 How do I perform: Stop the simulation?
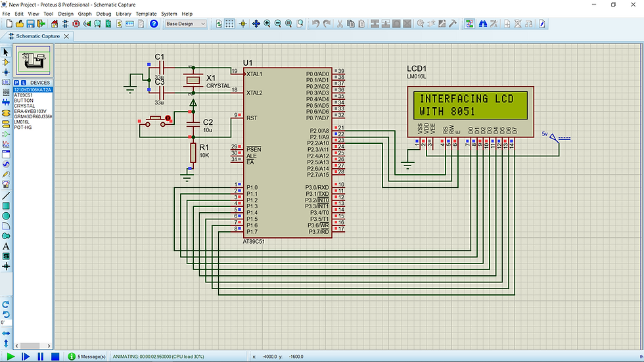[55, 356]
